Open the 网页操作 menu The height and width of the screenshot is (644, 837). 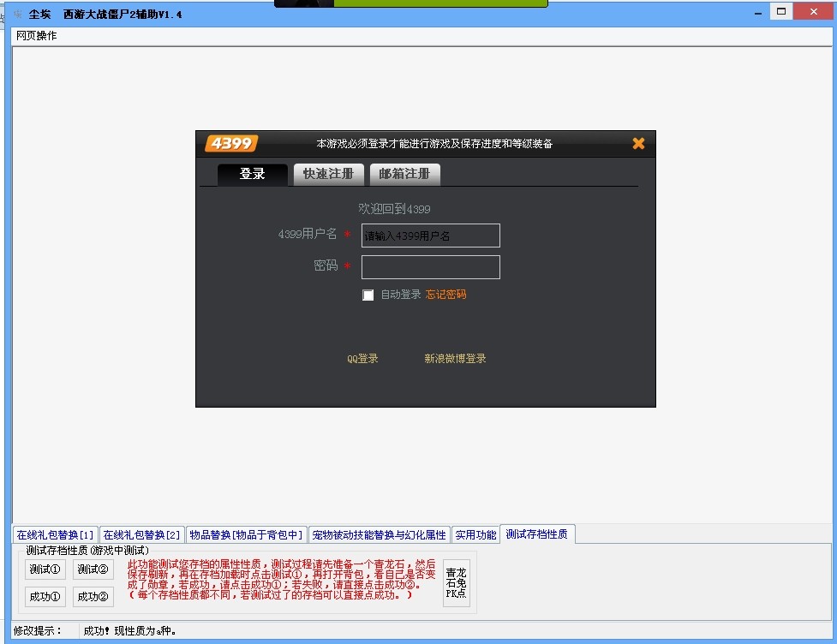[36, 36]
